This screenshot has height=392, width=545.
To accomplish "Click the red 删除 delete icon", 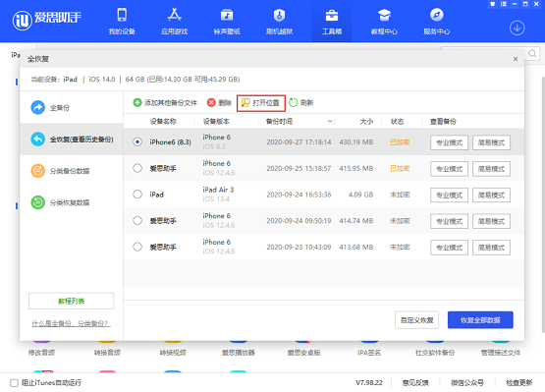I will click(x=211, y=102).
